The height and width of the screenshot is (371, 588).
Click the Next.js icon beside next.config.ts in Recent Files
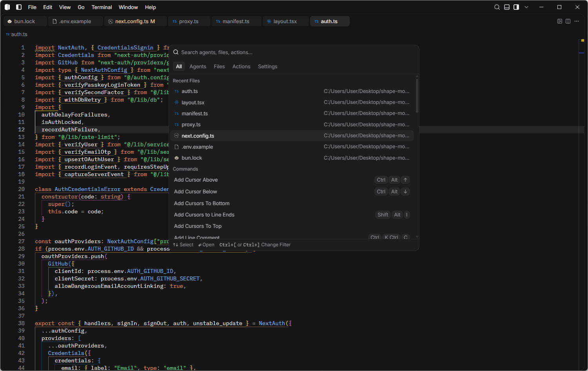point(177,136)
